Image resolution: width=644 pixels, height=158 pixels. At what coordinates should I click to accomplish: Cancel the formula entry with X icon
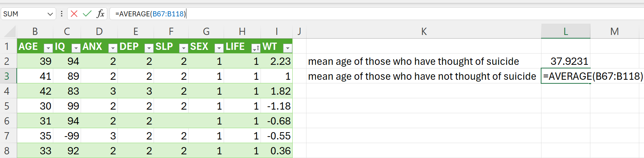(74, 14)
